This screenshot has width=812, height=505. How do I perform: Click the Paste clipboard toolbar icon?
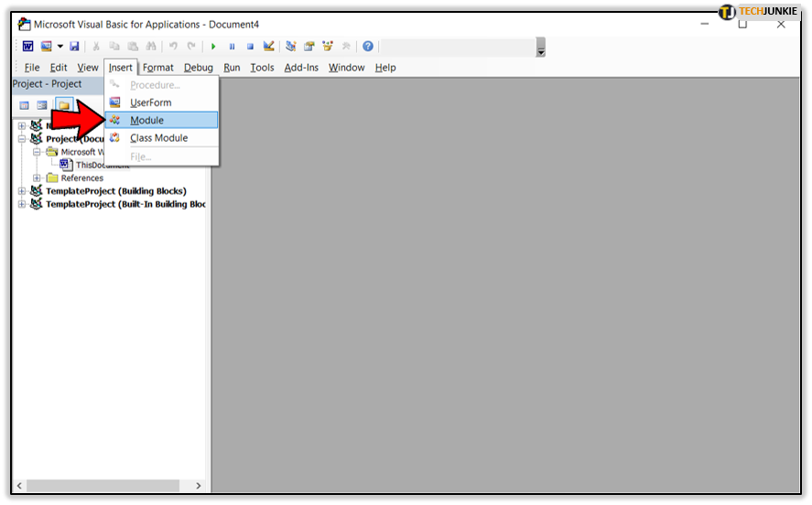(x=133, y=47)
